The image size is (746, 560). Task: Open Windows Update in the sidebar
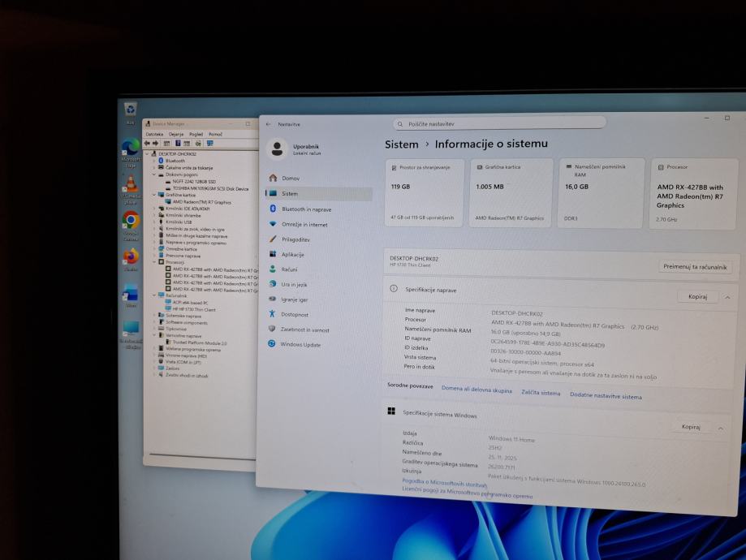[300, 344]
